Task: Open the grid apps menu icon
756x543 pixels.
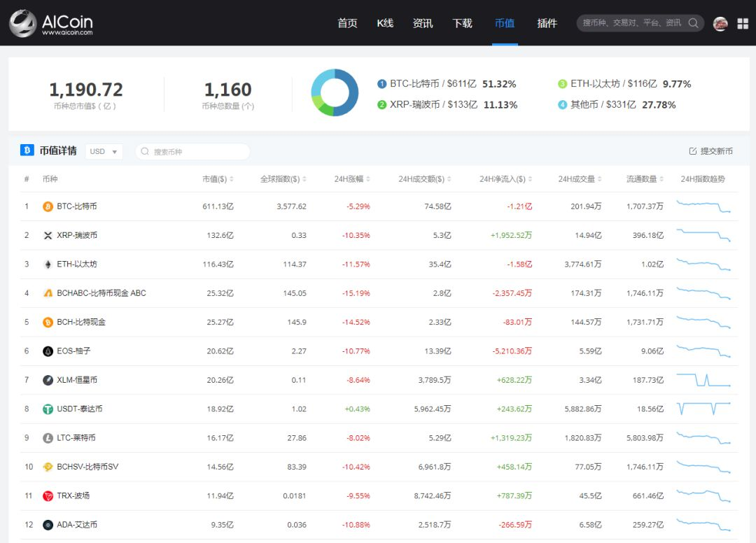Action: (x=743, y=23)
